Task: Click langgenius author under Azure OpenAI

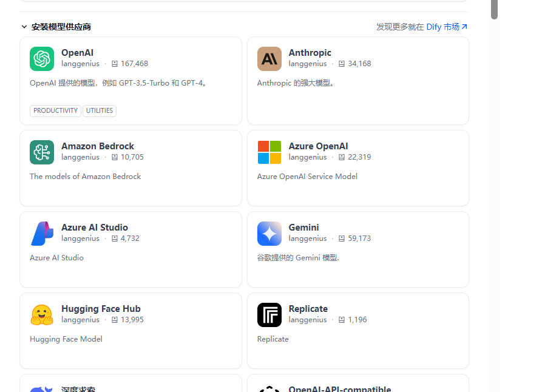Action: (x=308, y=157)
